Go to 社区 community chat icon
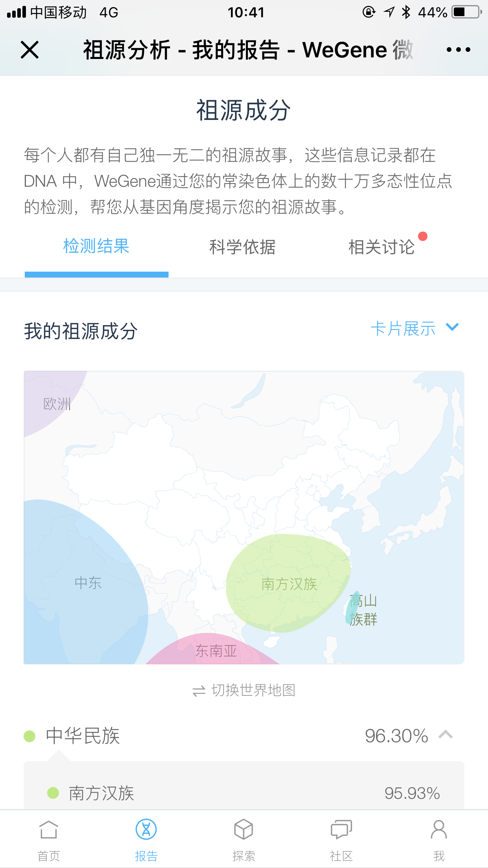Image resolution: width=488 pixels, height=868 pixels. tap(341, 829)
